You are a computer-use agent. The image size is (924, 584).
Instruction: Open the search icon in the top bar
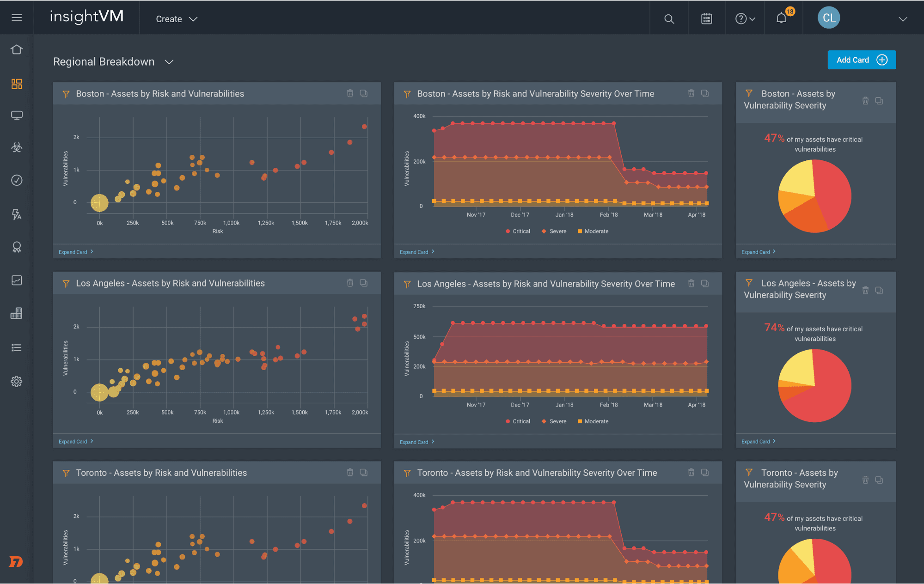pos(669,18)
